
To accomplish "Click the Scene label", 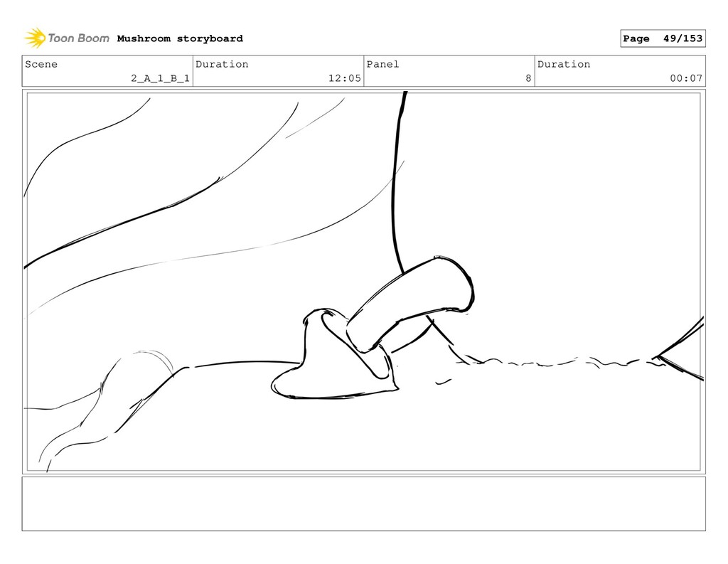I will 41,64.
